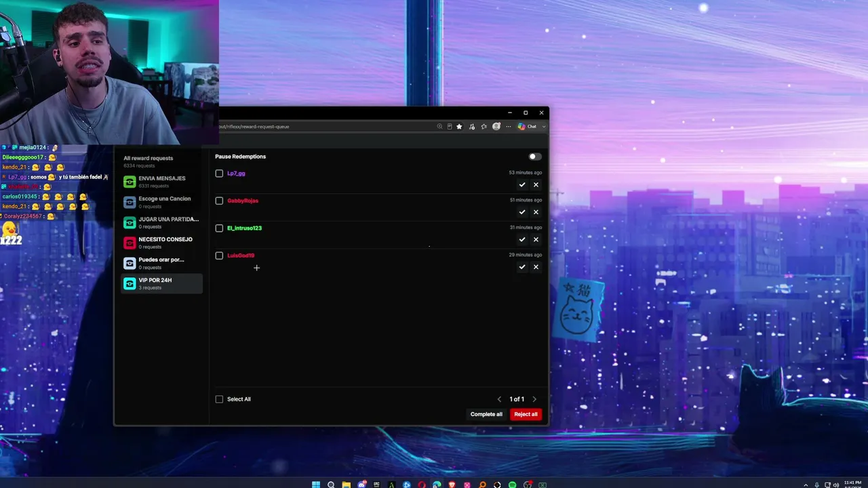Click username GabbyRojas link
The image size is (868, 488).
243,201
